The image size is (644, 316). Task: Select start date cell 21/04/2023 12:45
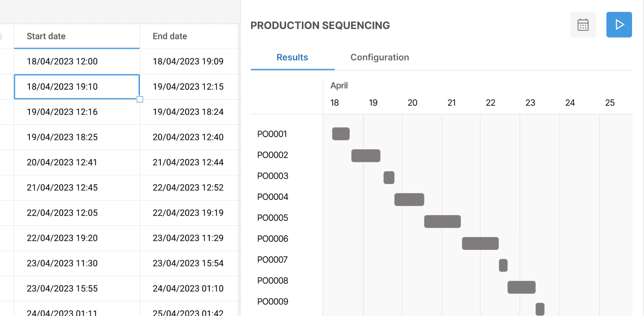coord(77,187)
